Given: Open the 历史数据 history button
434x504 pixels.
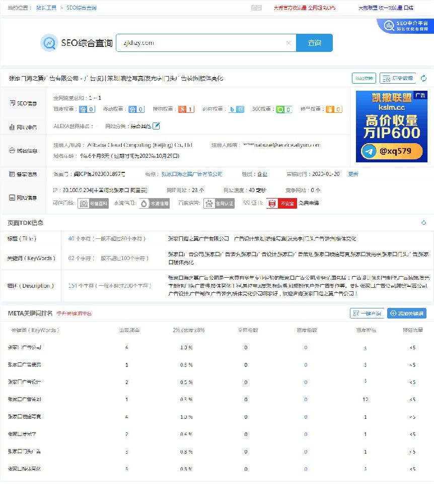Looking at the screenshot, I should [x=397, y=78].
